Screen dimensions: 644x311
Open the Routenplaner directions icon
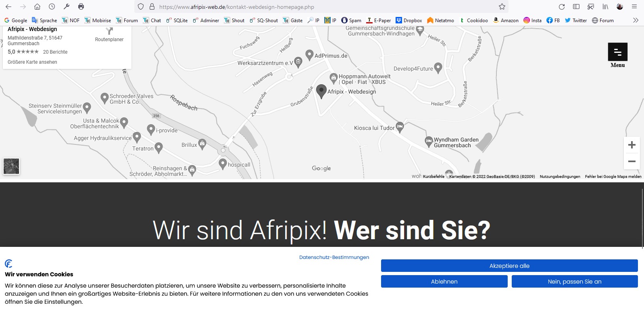point(109,31)
